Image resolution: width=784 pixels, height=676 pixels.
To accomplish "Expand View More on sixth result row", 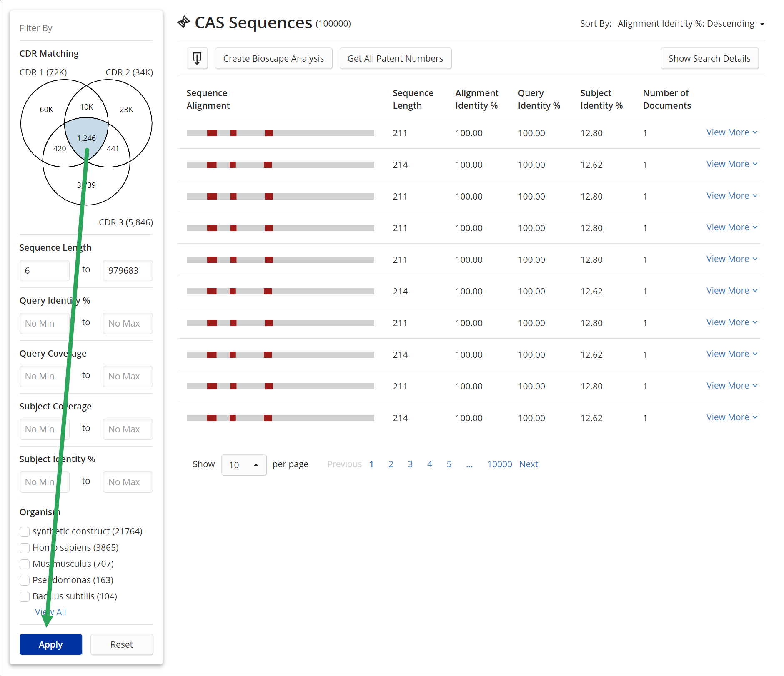I will tap(731, 291).
